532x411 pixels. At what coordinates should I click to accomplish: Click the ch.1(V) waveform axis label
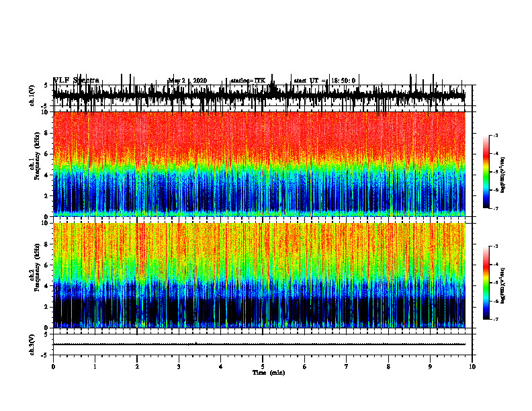[32, 95]
